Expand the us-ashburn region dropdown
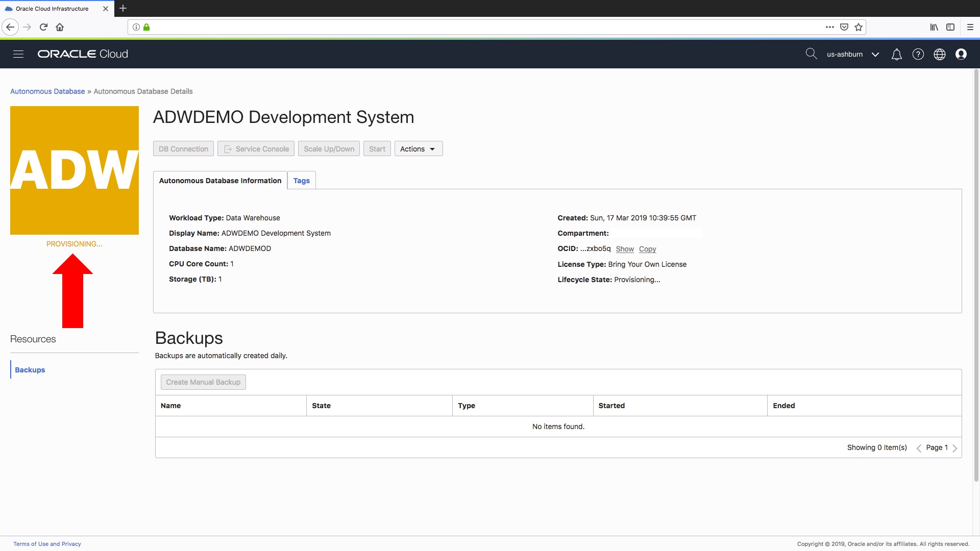 [x=876, y=54]
